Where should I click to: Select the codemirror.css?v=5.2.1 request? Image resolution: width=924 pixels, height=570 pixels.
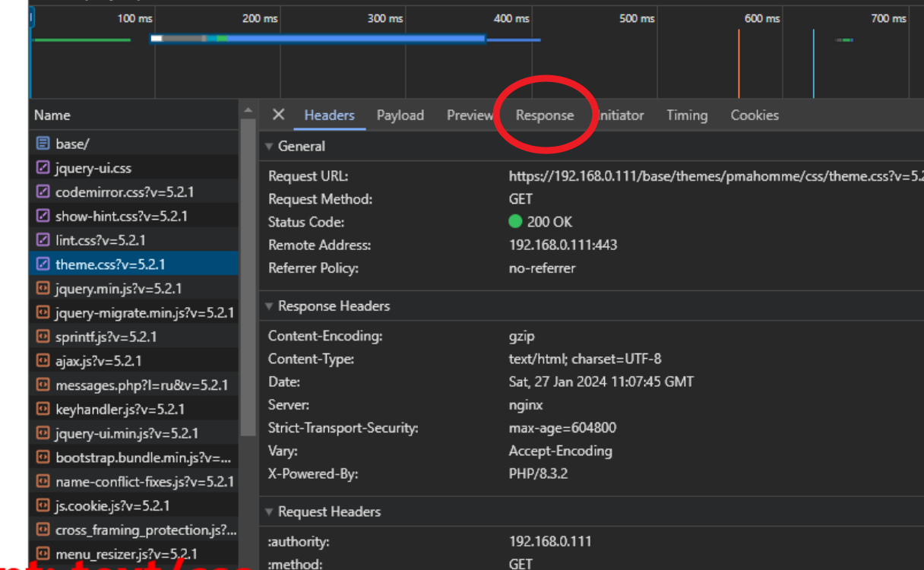point(134,192)
